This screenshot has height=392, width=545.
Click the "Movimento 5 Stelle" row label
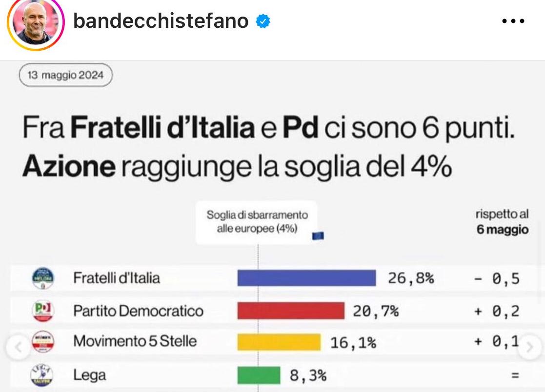[135, 341]
